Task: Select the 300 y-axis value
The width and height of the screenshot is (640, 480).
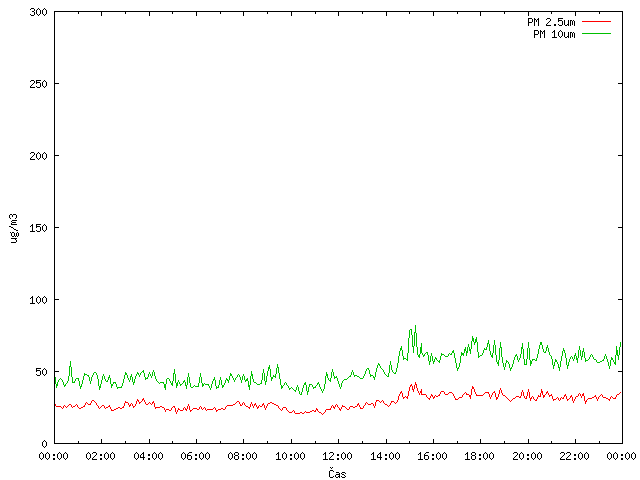Action: pos(38,12)
